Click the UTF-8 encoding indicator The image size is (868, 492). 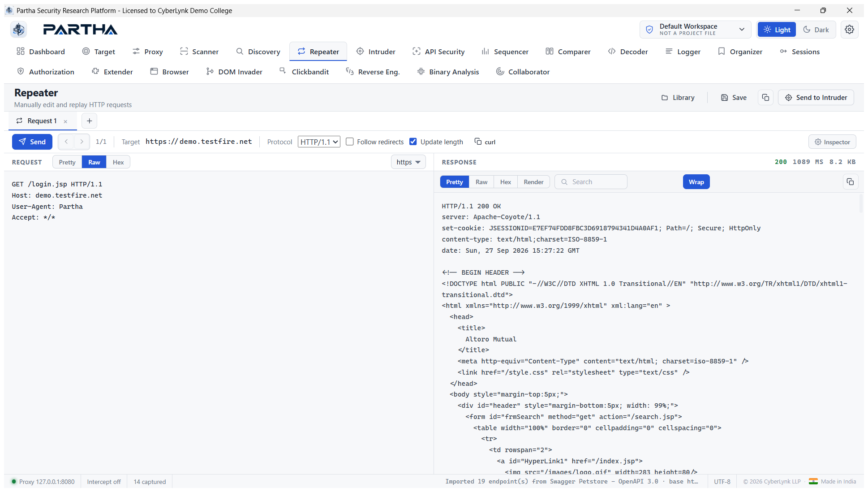point(722,482)
